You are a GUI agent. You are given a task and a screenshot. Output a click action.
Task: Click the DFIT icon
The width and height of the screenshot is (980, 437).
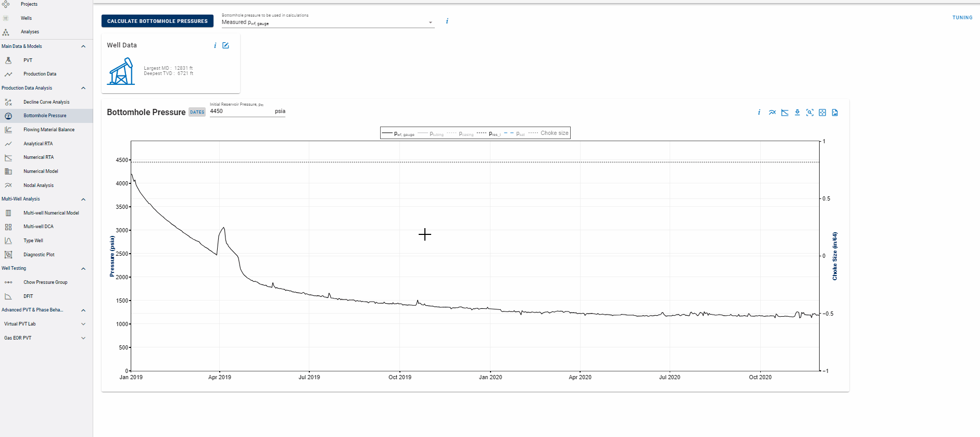coord(8,296)
